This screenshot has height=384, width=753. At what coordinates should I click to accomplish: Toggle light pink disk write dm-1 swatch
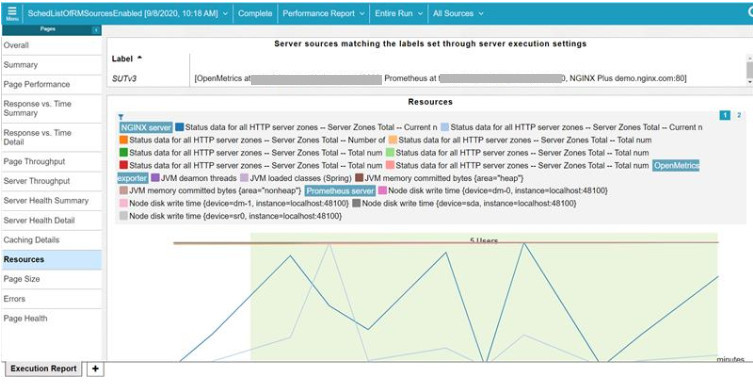[x=123, y=204]
